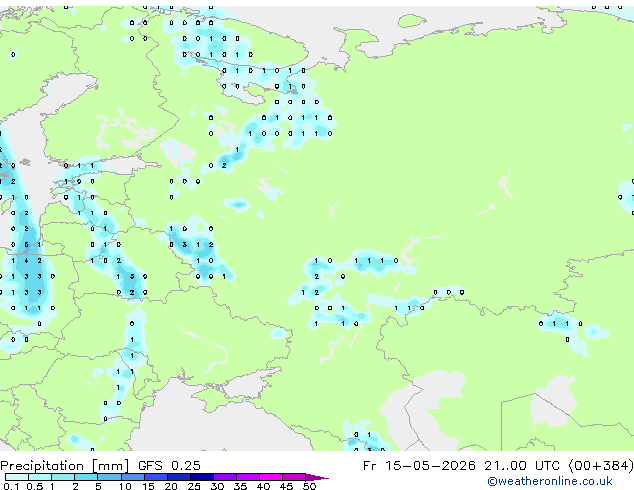
Task: Click the legend label '0.5'
Action: pos(35,486)
